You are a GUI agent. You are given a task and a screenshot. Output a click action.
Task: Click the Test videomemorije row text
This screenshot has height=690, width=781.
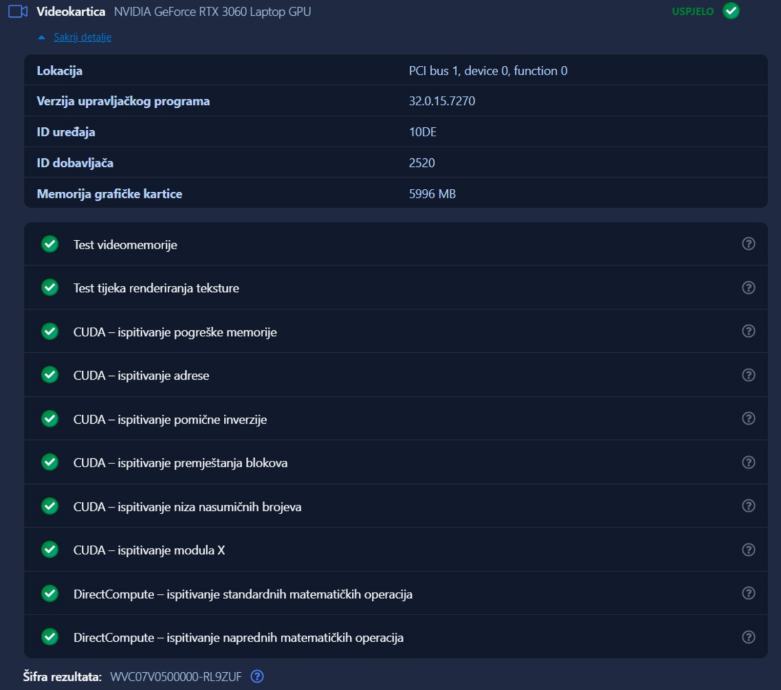[x=125, y=245]
